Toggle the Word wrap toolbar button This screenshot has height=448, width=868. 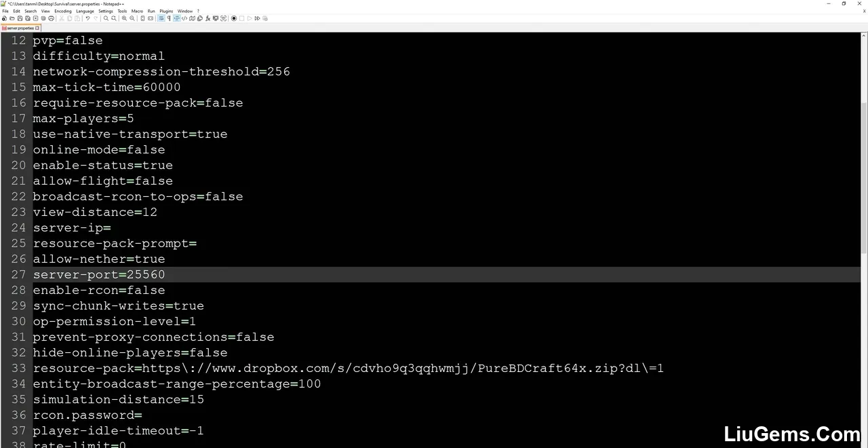tap(161, 18)
